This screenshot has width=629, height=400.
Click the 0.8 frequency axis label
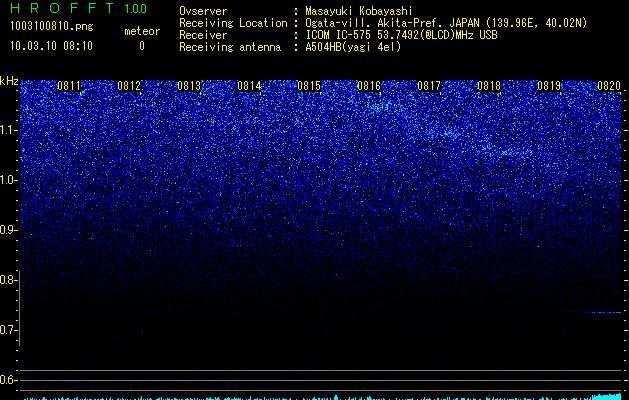coord(7,280)
